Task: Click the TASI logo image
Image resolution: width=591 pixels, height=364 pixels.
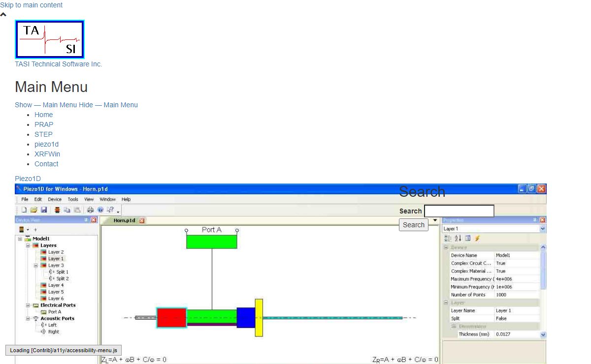Action: pyautogui.click(x=50, y=39)
